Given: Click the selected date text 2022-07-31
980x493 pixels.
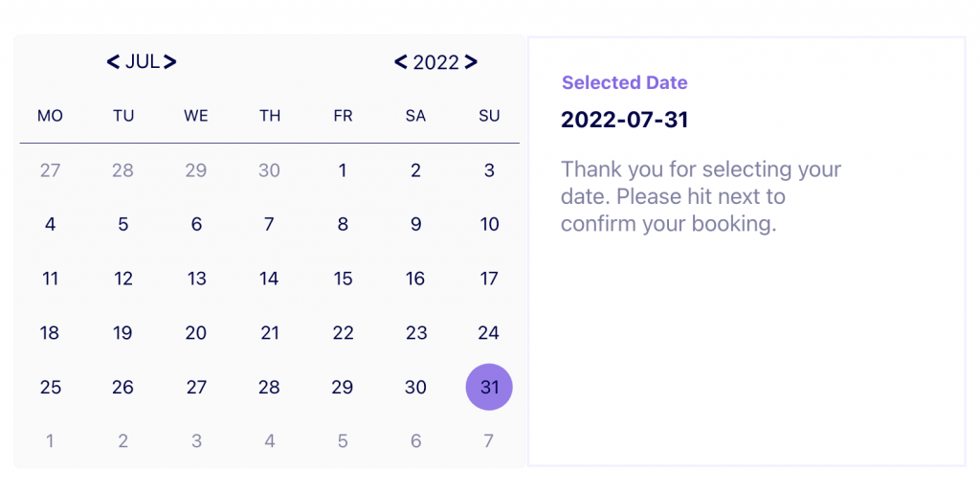Looking at the screenshot, I should (624, 120).
